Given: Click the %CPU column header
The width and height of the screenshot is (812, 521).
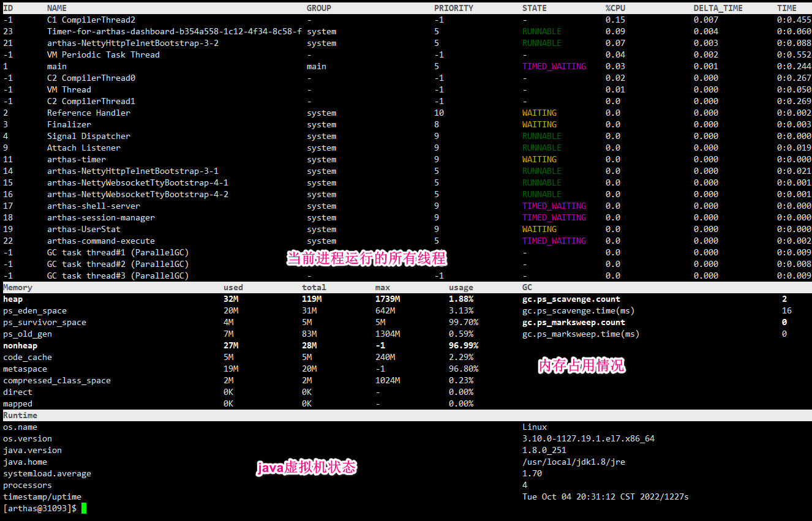Looking at the screenshot, I should click(615, 8).
